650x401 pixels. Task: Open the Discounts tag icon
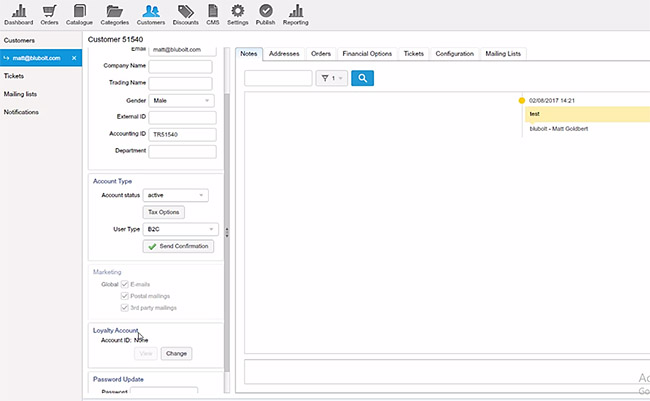[186, 11]
